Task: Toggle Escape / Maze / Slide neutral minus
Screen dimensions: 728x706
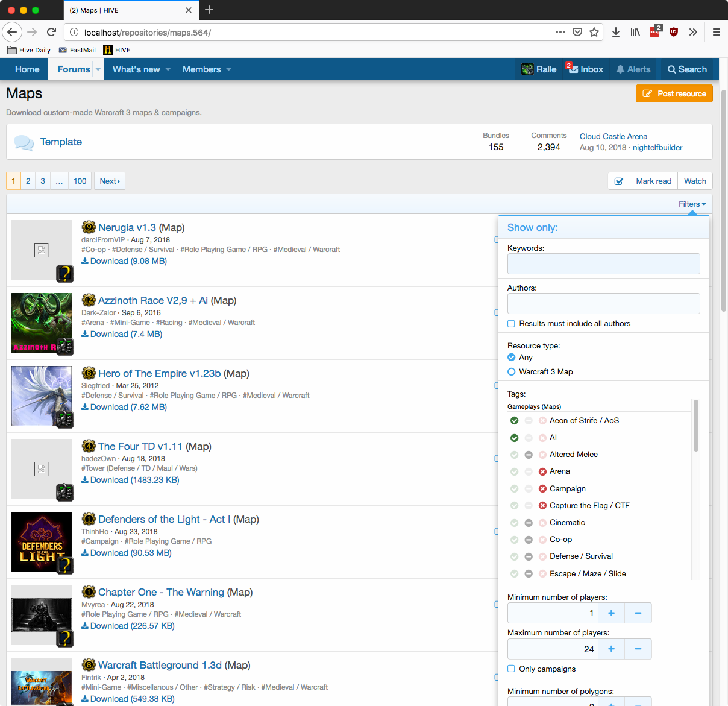Action: (529, 574)
